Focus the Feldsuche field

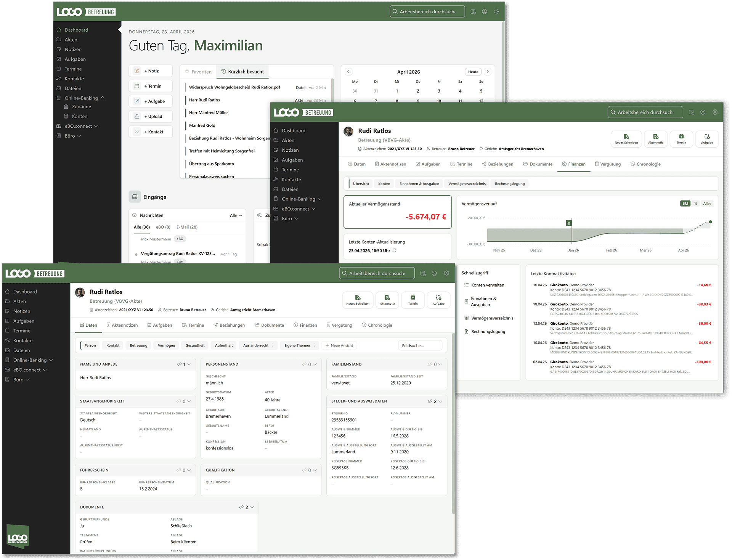[x=420, y=346]
